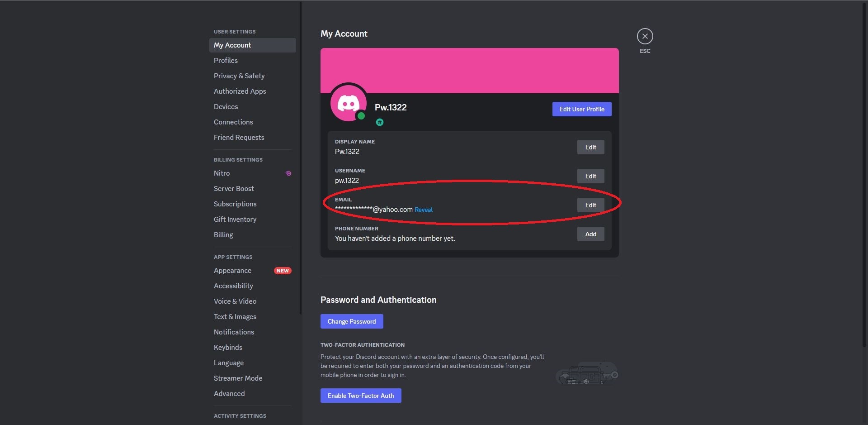Open Streamer Mode settings
The image size is (868, 425).
pos(238,378)
